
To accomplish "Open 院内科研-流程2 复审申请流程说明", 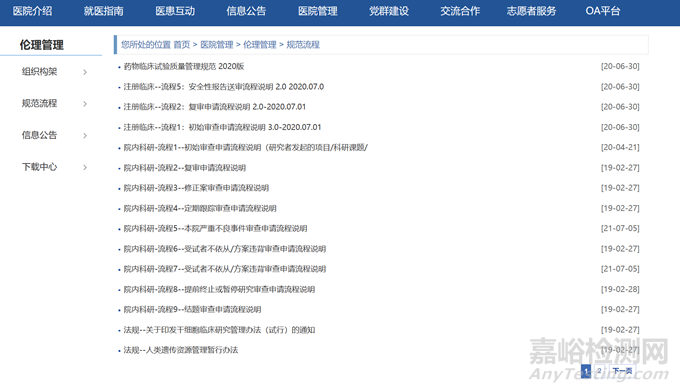I will [185, 168].
